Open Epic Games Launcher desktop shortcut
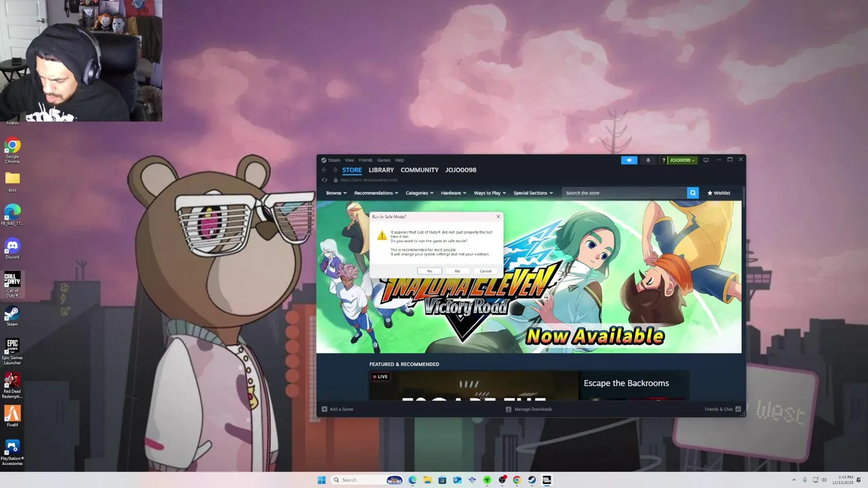The height and width of the screenshot is (488, 868). [12, 352]
